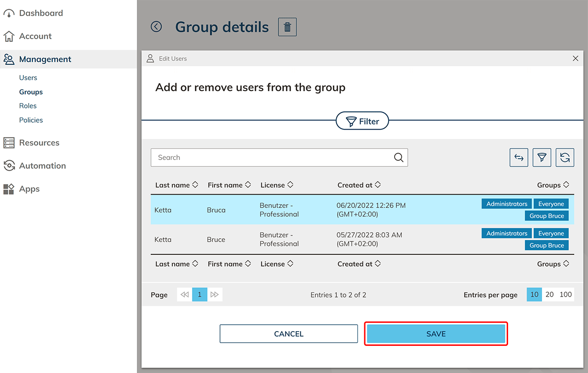Jump to the first page arrows
Viewport: 588px width, 373px height.
(x=185, y=295)
